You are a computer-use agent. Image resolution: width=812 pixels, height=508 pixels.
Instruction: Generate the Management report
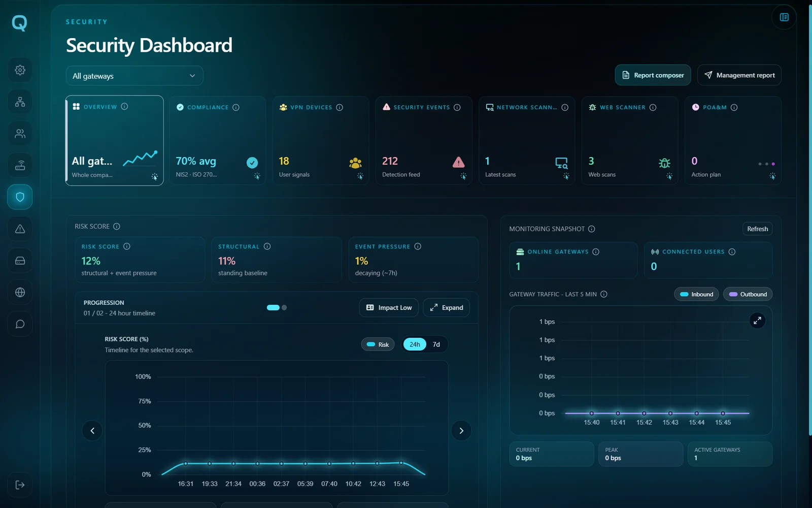(x=739, y=75)
